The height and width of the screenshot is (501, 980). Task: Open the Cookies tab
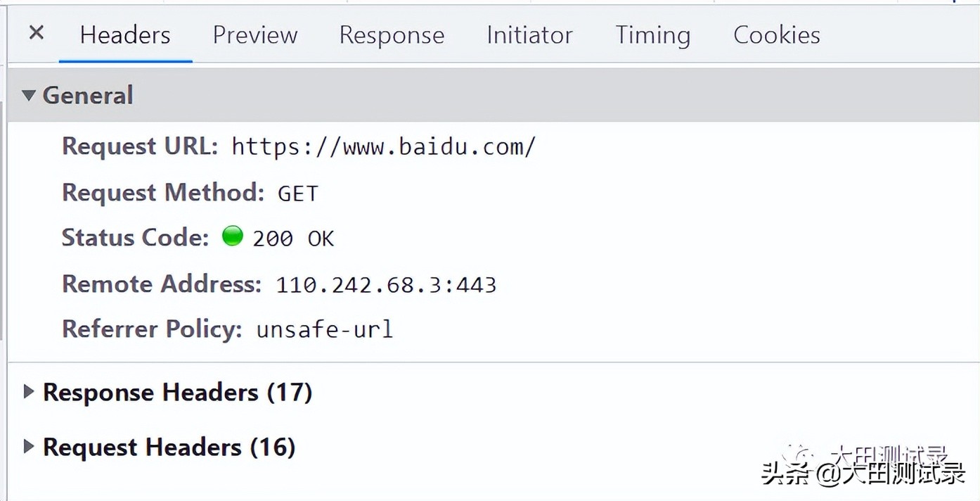tap(777, 35)
